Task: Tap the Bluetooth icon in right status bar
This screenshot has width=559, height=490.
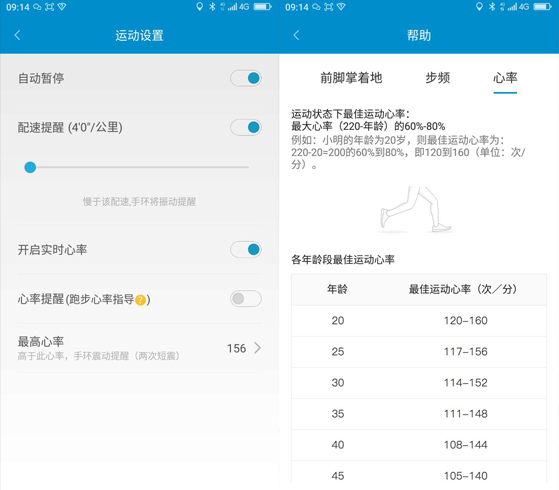Action: [x=492, y=6]
